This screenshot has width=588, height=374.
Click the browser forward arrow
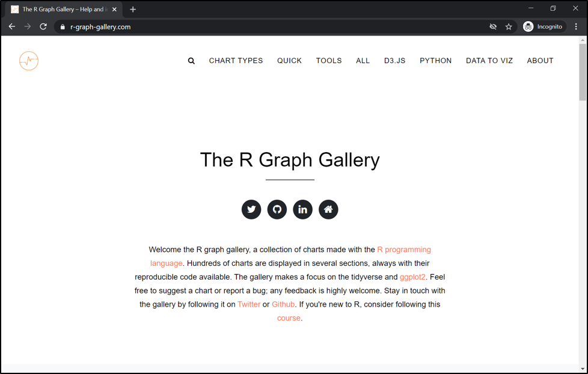[28, 26]
